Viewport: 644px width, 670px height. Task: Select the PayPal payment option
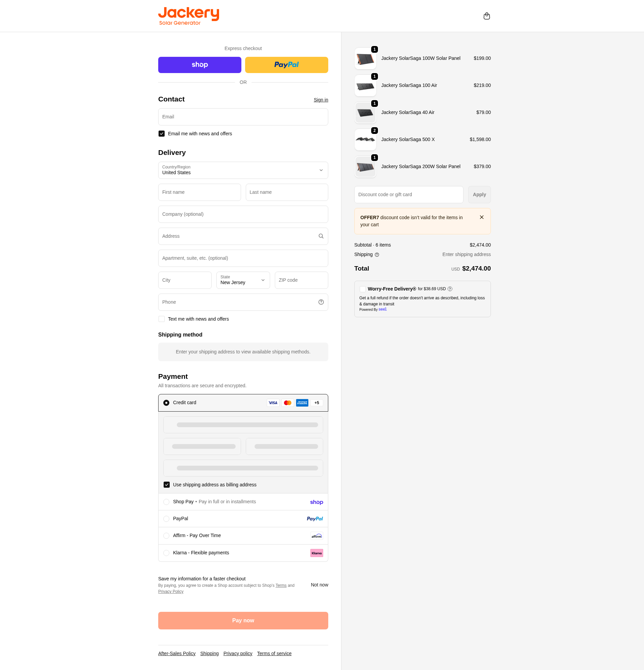166,519
